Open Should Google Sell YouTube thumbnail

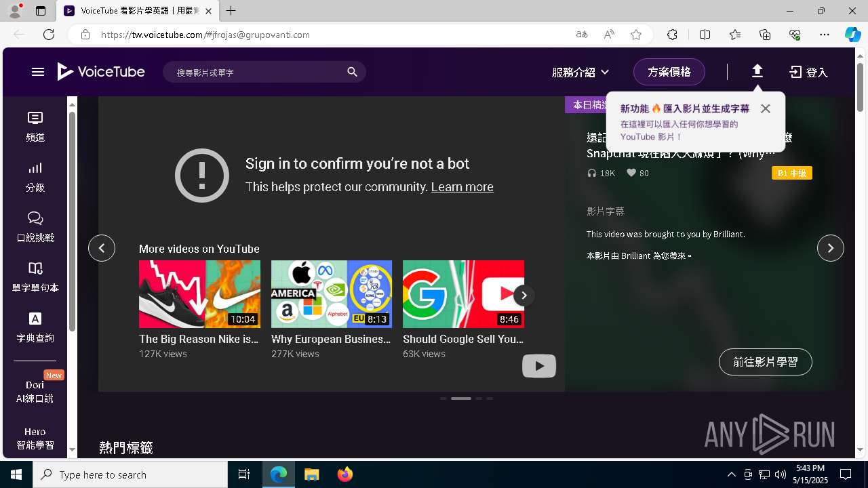click(463, 294)
